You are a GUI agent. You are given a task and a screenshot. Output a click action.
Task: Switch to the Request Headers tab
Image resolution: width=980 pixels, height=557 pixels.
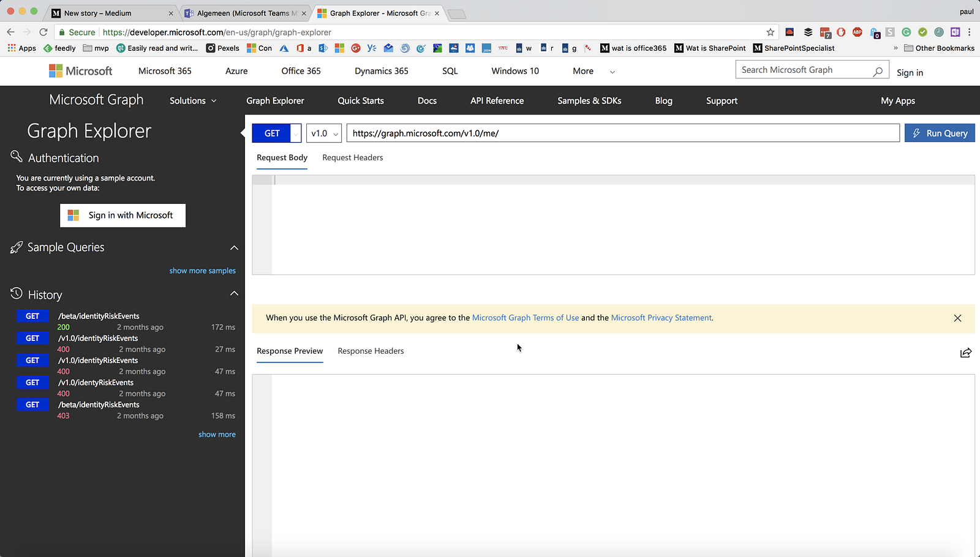click(352, 158)
